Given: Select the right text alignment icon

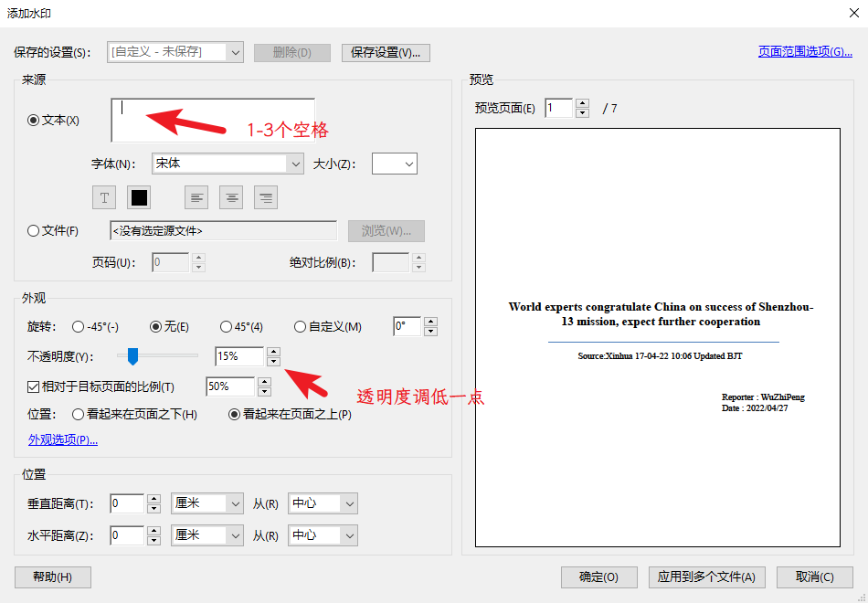Looking at the screenshot, I should [x=266, y=196].
